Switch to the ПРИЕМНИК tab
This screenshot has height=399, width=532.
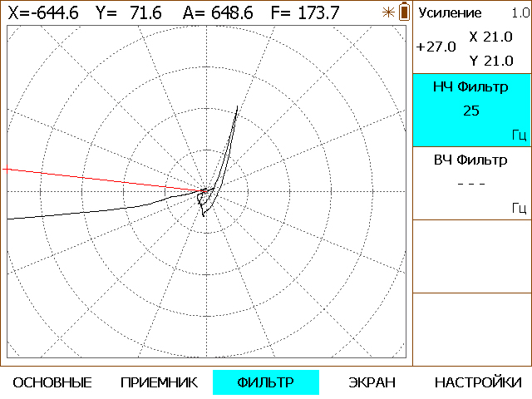coord(159,382)
